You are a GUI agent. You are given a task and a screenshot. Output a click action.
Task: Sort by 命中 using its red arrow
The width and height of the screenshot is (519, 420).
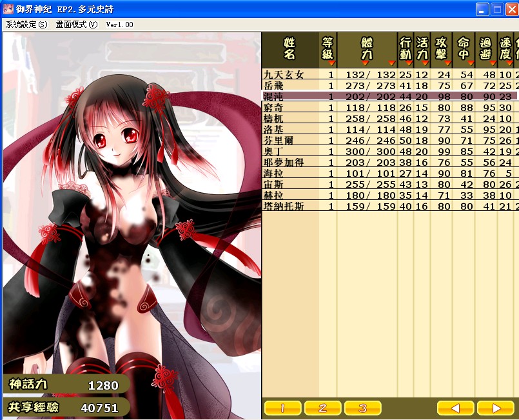point(471,63)
